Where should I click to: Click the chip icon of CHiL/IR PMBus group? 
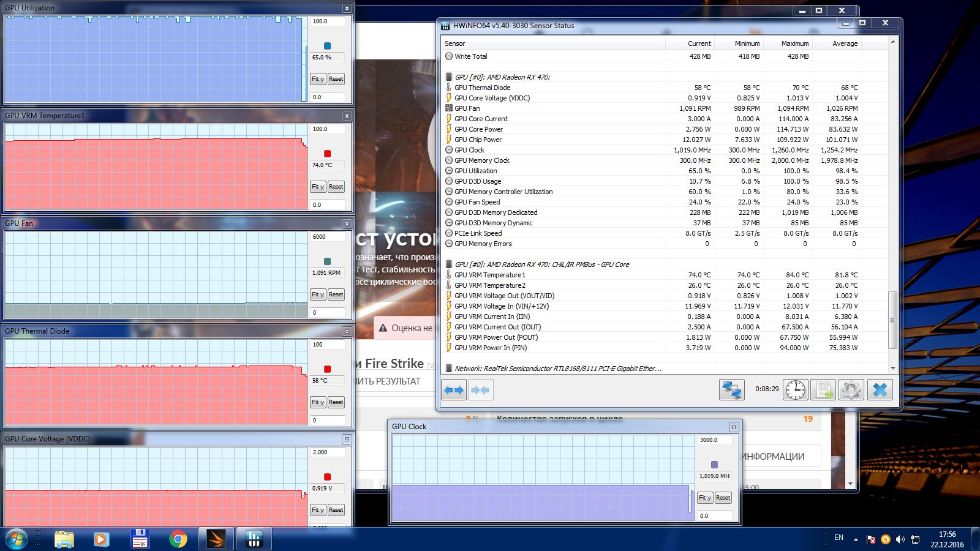coord(449,264)
